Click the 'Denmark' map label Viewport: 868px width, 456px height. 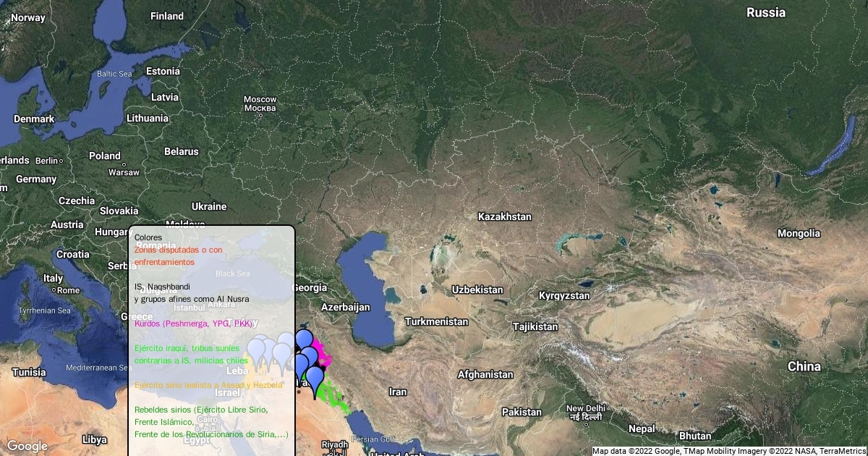tap(34, 119)
